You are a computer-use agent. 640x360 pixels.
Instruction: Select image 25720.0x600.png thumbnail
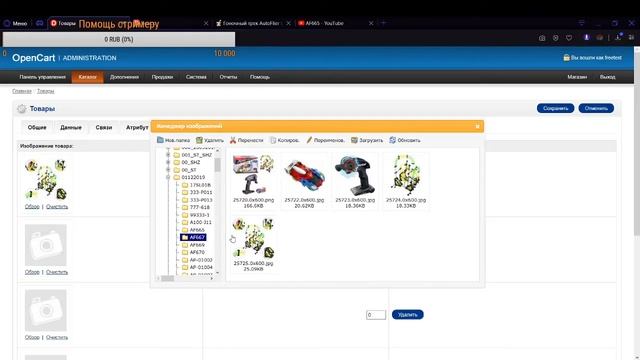coord(253,176)
